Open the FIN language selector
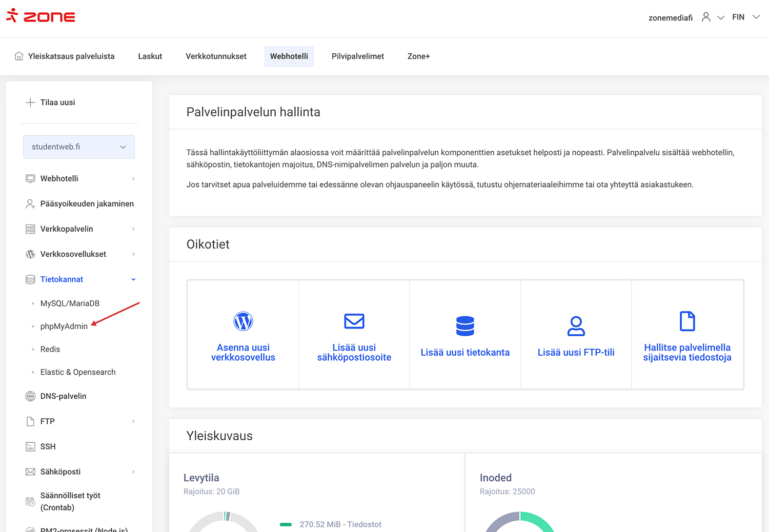This screenshot has height=532, width=769. coord(745,17)
